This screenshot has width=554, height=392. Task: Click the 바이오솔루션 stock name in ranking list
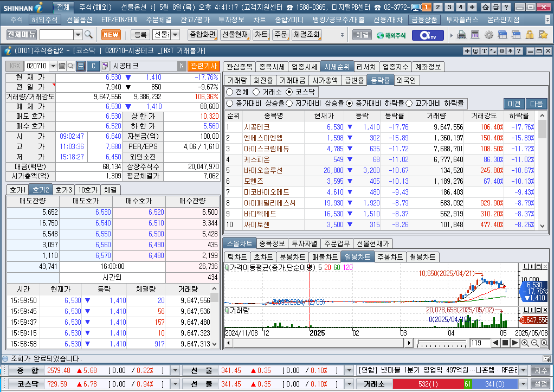(263, 170)
